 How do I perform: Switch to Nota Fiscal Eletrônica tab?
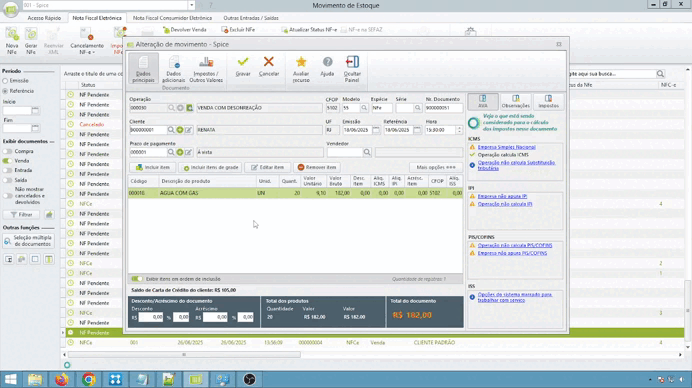97,18
